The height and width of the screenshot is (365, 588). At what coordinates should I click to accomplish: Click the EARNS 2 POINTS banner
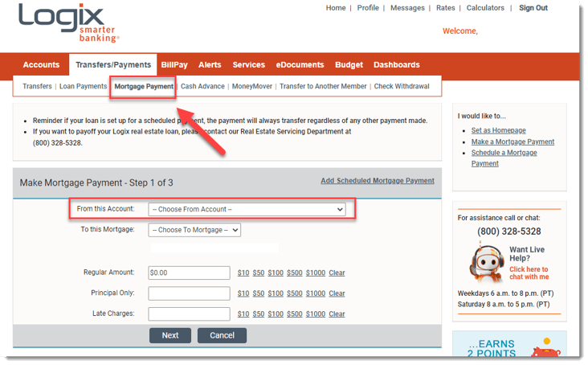coord(509,344)
